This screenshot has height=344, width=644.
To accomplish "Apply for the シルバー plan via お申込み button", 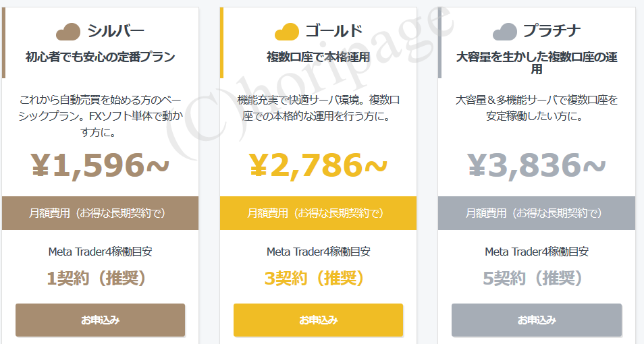I will click(x=100, y=320).
